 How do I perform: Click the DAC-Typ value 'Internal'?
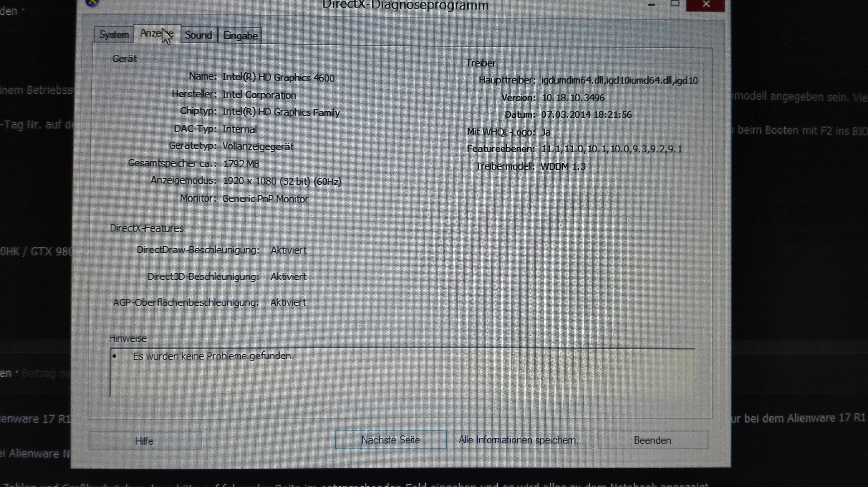[x=240, y=129]
